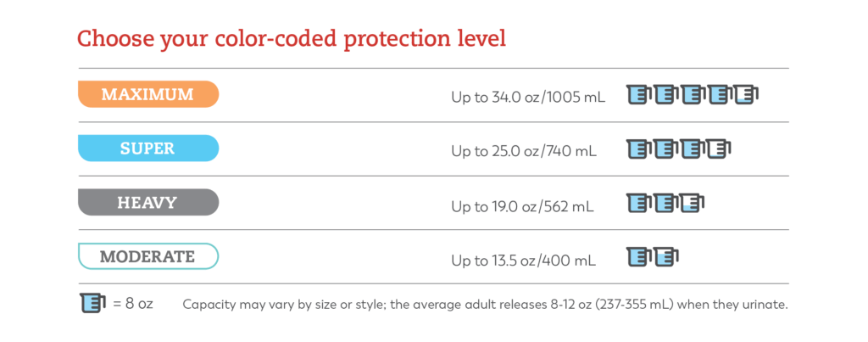Choose the blue SUPER protection badge
The width and height of the screenshot is (868, 342).
[148, 149]
